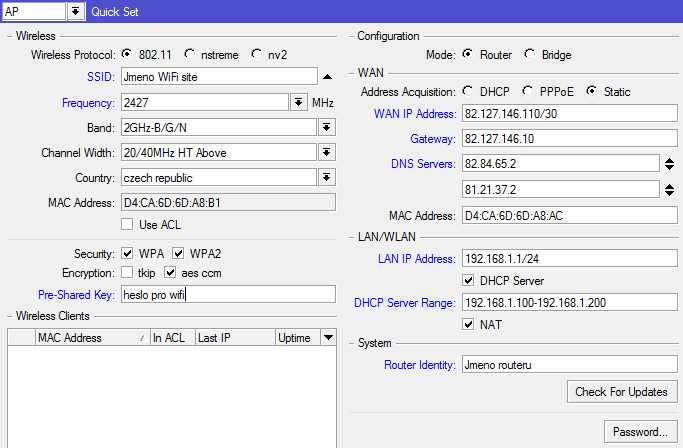This screenshot has height=448, width=683.
Task: Enable tkip encryption checkbox
Action: point(127,272)
